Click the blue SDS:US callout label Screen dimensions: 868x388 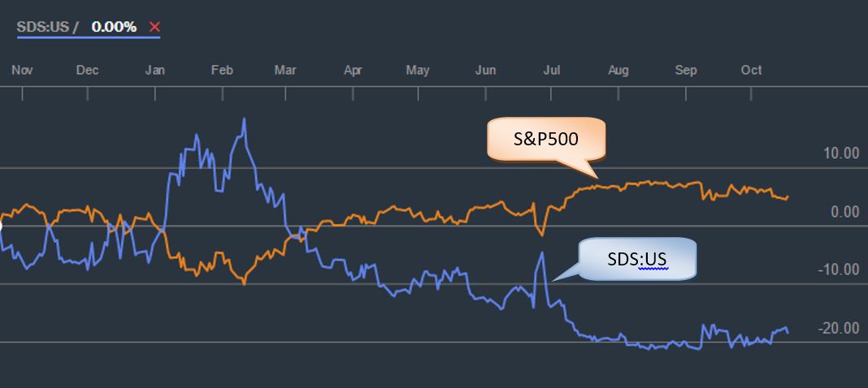[x=637, y=260]
